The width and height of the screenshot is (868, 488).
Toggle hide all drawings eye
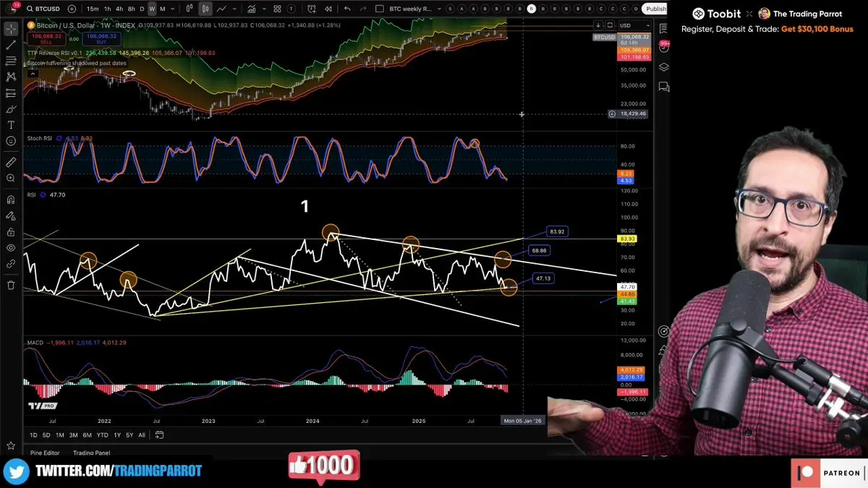point(11,248)
